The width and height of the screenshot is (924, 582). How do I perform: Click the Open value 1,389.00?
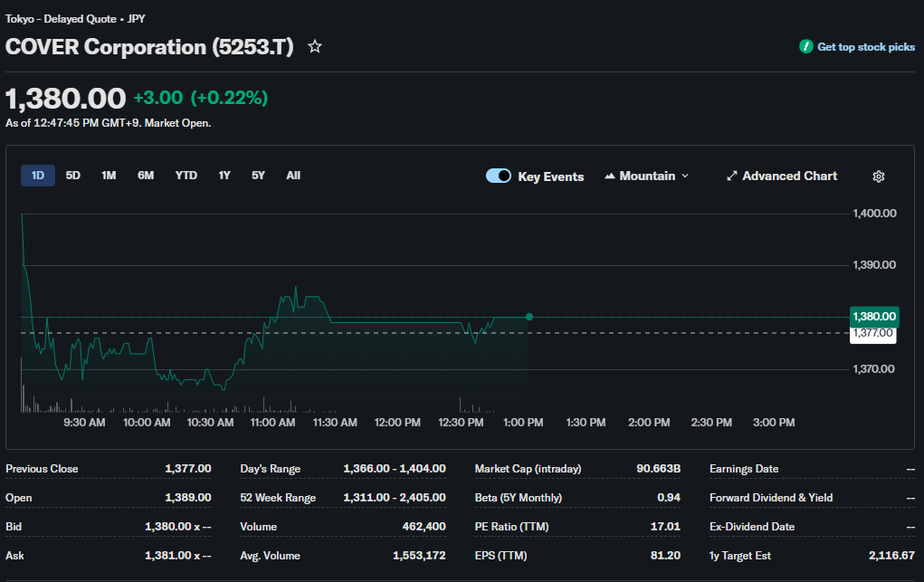pos(188,498)
